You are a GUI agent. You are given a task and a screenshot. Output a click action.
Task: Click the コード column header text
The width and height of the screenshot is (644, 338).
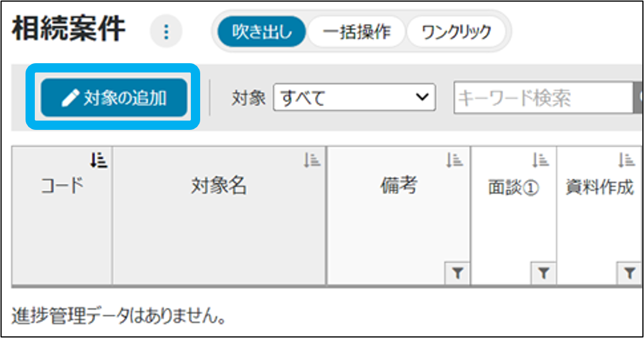(x=62, y=186)
